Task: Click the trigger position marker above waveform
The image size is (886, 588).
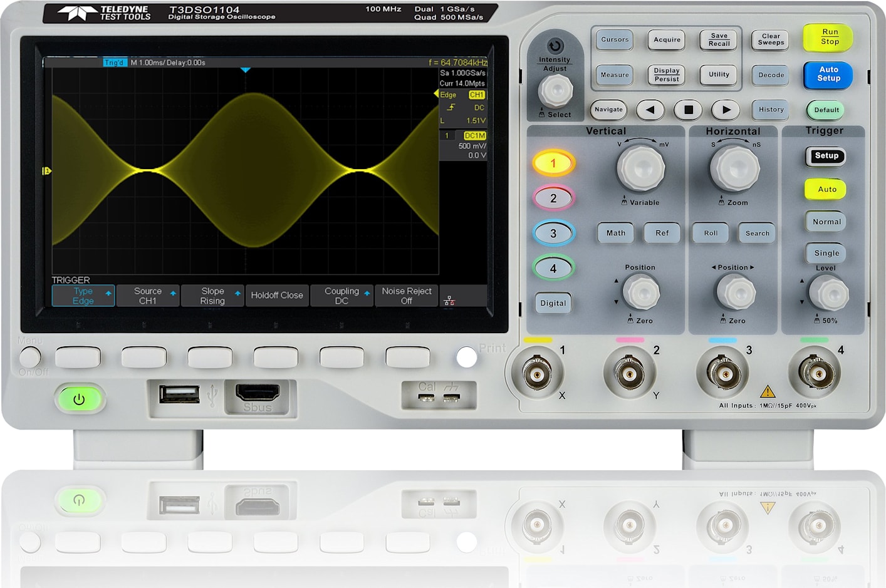Action: tap(246, 70)
